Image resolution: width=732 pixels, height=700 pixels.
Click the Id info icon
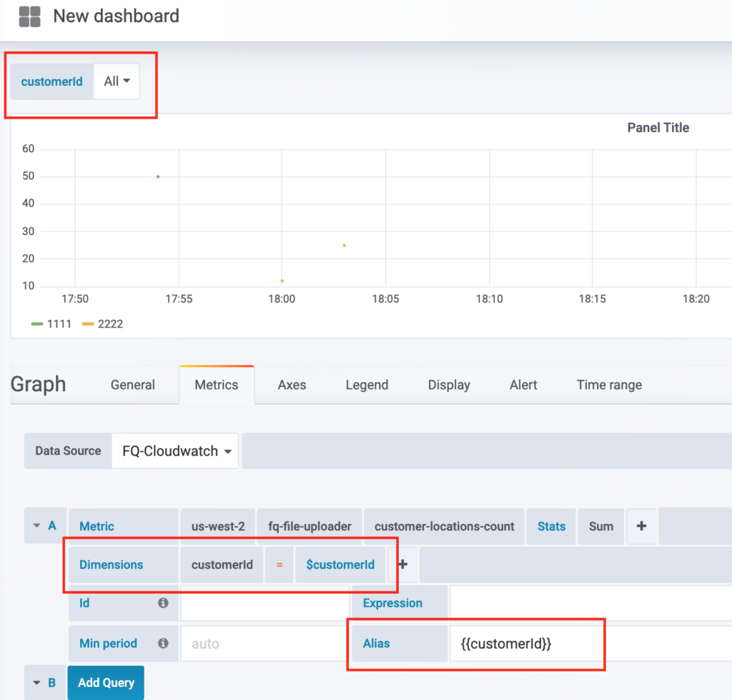point(163,603)
